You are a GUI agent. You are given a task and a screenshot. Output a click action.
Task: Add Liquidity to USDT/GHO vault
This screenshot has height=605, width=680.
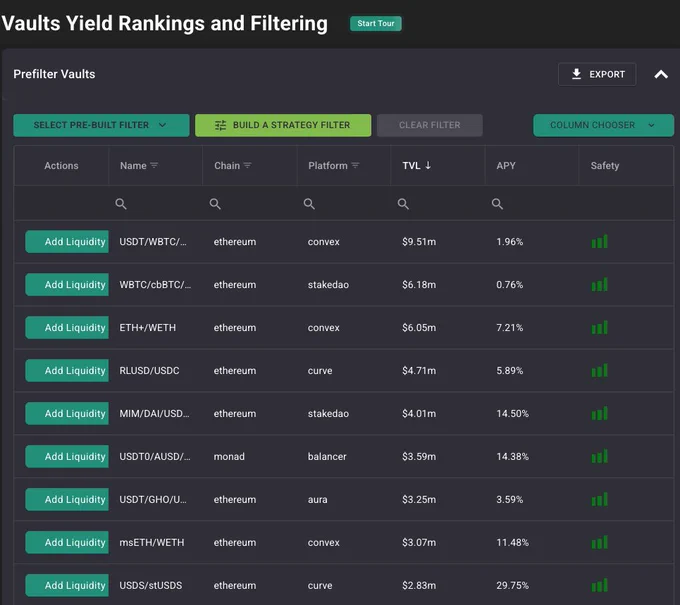coord(67,499)
